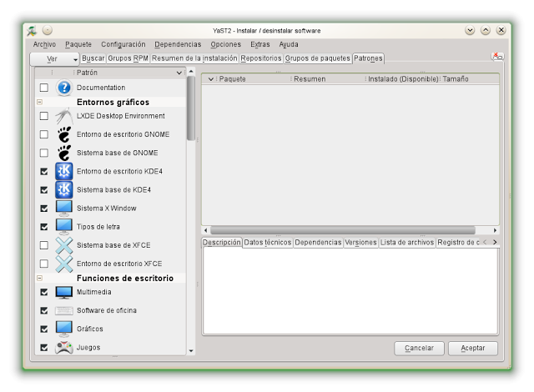
Task: Collapse the Entornos gráficos group
Action: (x=39, y=102)
